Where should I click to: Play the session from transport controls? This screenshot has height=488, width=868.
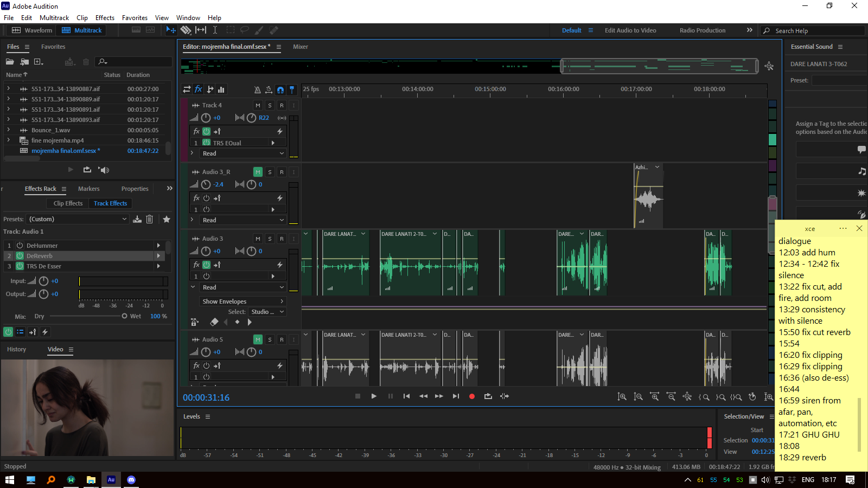click(374, 396)
